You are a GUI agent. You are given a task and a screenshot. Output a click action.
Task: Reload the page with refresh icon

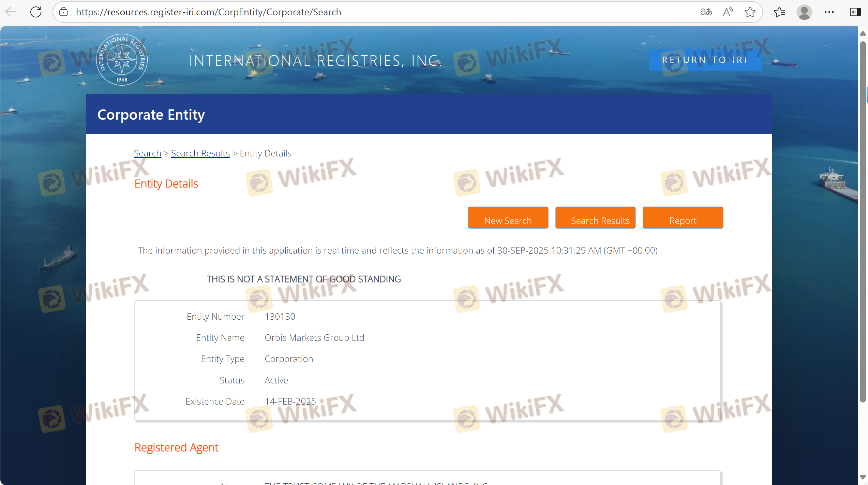36,12
